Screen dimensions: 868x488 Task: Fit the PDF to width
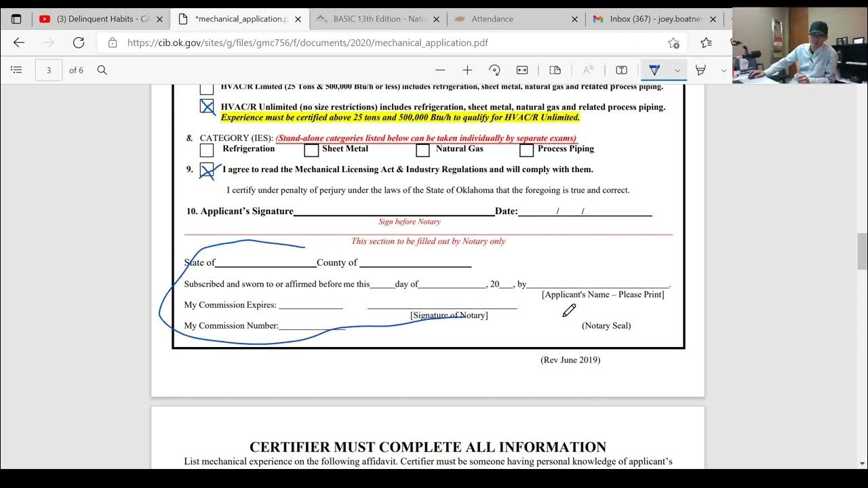coord(522,70)
